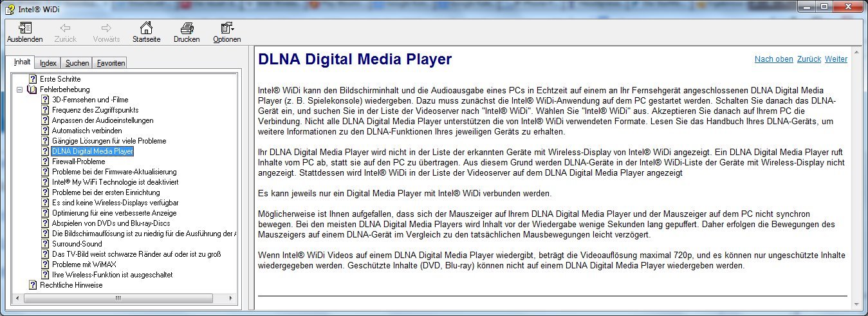868x316 pixels.
Task: Click the book icon beside Fehlerbehebung
Action: click(x=32, y=89)
